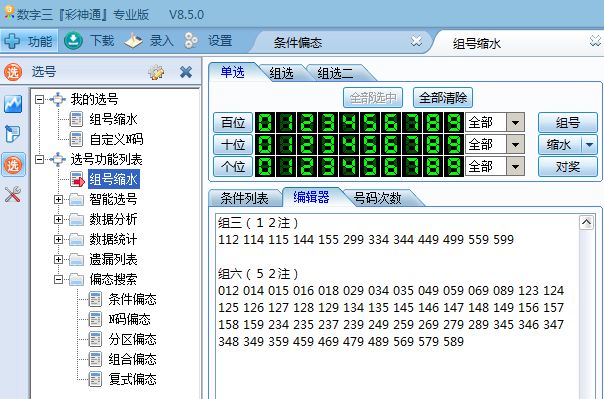Close the 选号 side panel
604x399 pixels.
[186, 72]
